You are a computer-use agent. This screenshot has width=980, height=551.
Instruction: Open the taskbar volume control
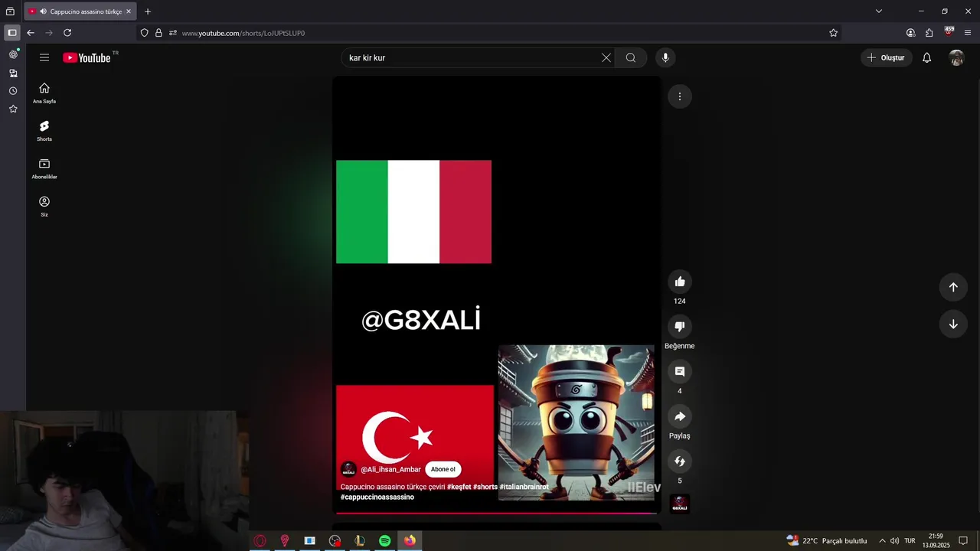[895, 541]
